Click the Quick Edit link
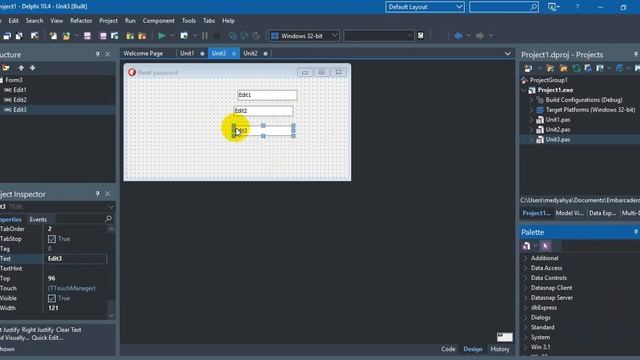The image size is (640, 360). [x=47, y=338]
